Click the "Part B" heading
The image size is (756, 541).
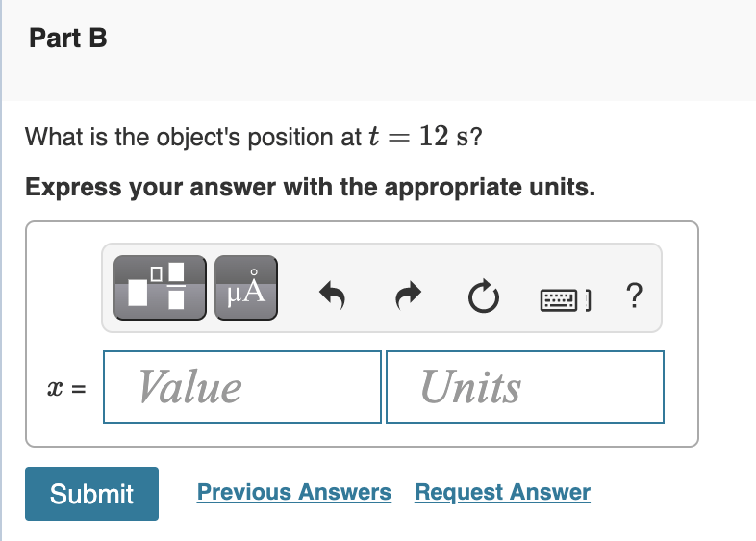[68, 39]
